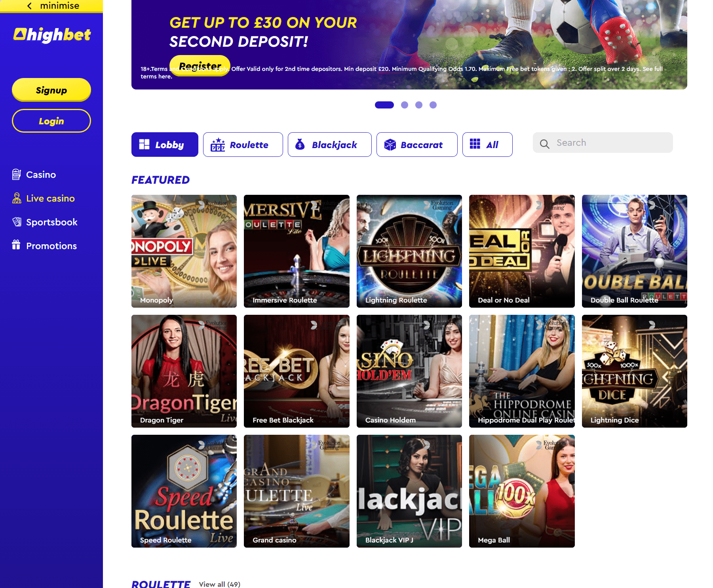This screenshot has width=713, height=588.
Task: Click the Baccarat dice icon
Action: click(390, 145)
